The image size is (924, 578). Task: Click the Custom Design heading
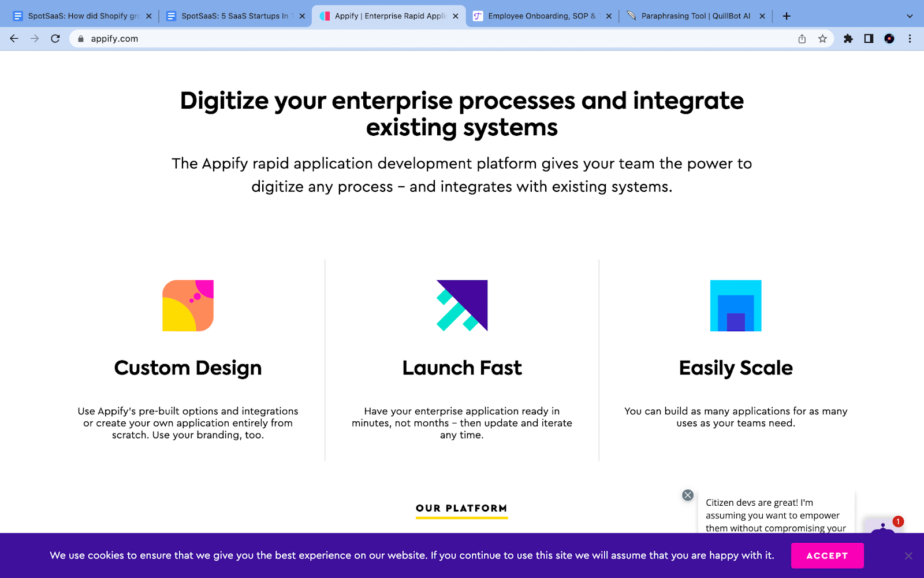[x=188, y=368]
